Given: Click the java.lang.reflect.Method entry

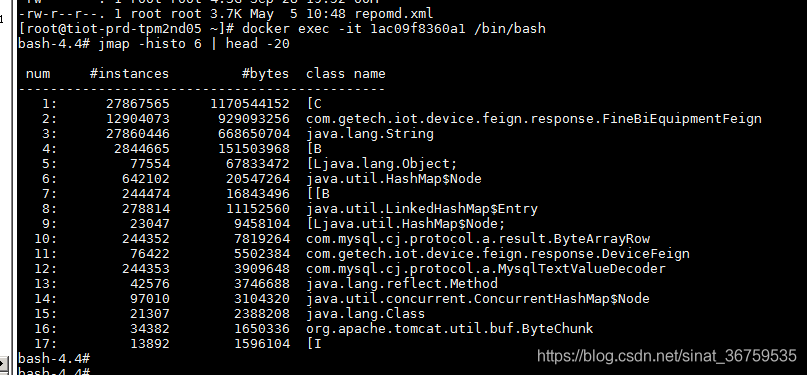Looking at the screenshot, I should click(x=402, y=283).
